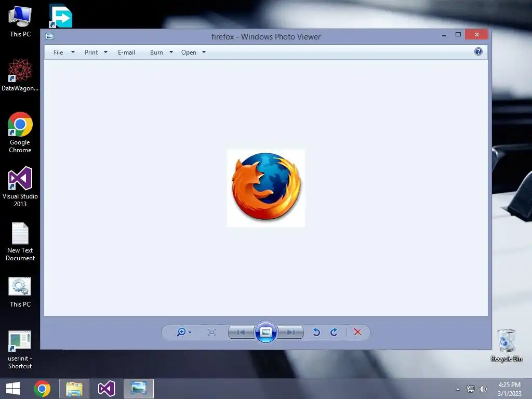Minimize the Photo Viewer window
Screen dimensions: 532x399
click(x=444, y=35)
